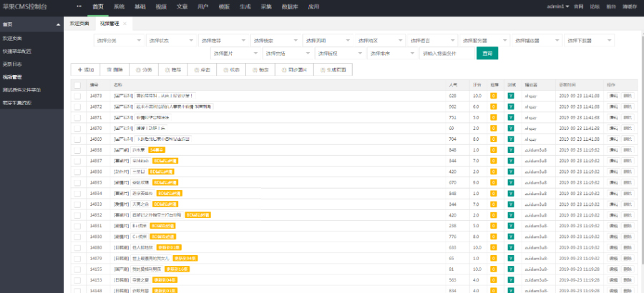
Task: Focus the 请输入搜索条件 search field
Action: pos(447,54)
